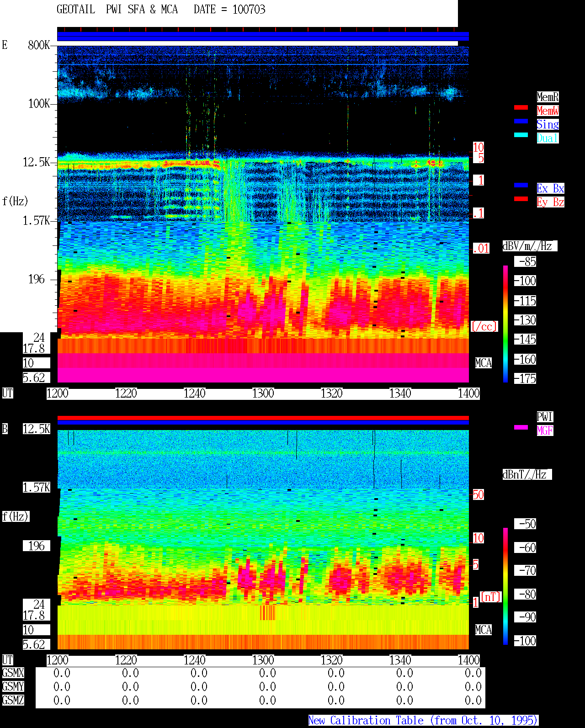Click the blue Sing legend swatch

[x=521, y=121]
